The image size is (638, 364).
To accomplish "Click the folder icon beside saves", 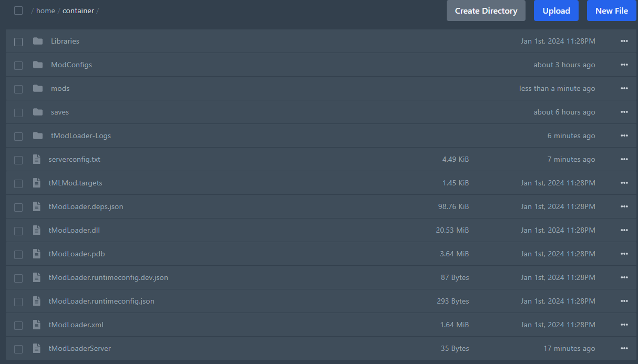I will pos(38,112).
